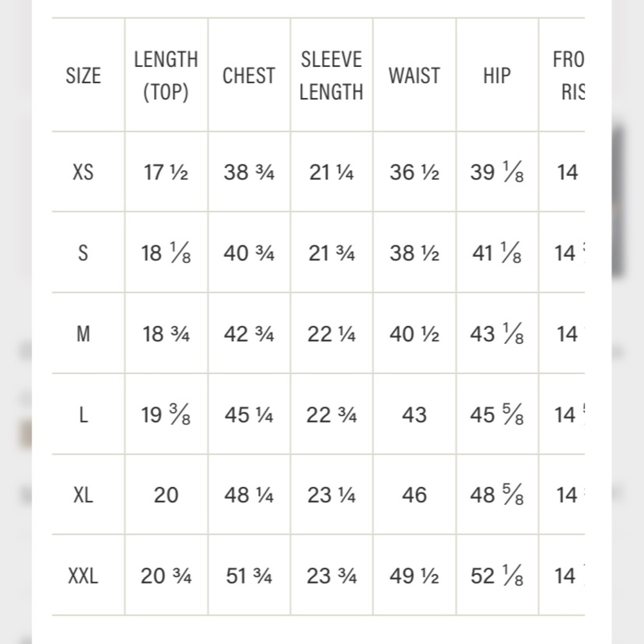Select the HIP column header
Image resolution: width=644 pixels, height=644 pixels.
(497, 75)
